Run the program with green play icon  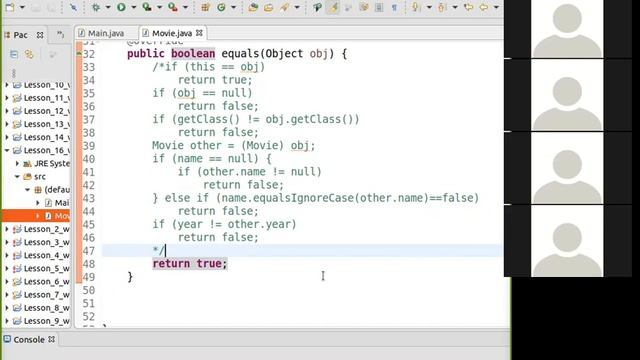[x=121, y=7]
